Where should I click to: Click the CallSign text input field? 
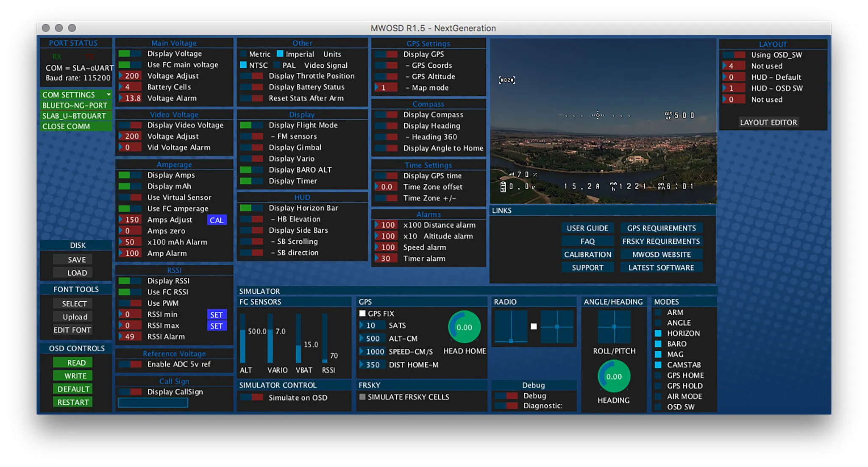[x=153, y=403]
